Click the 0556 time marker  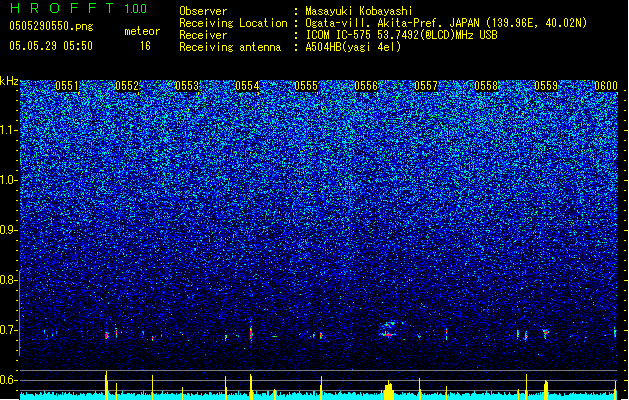(x=366, y=86)
